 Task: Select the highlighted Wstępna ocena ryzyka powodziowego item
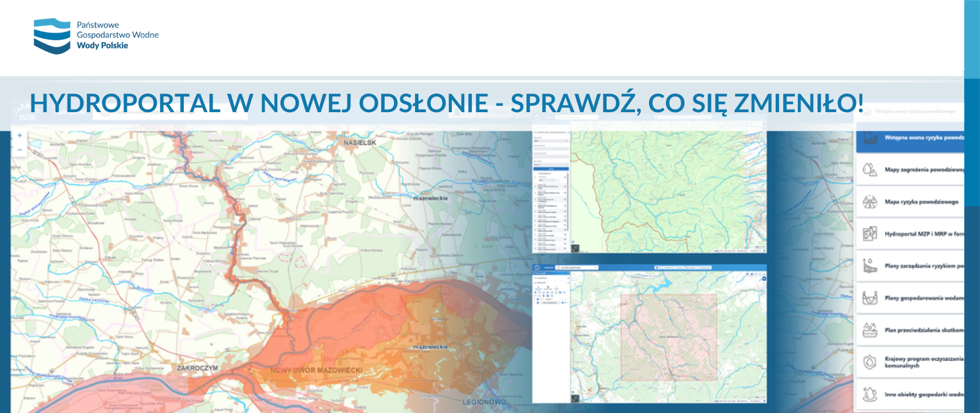[910, 138]
